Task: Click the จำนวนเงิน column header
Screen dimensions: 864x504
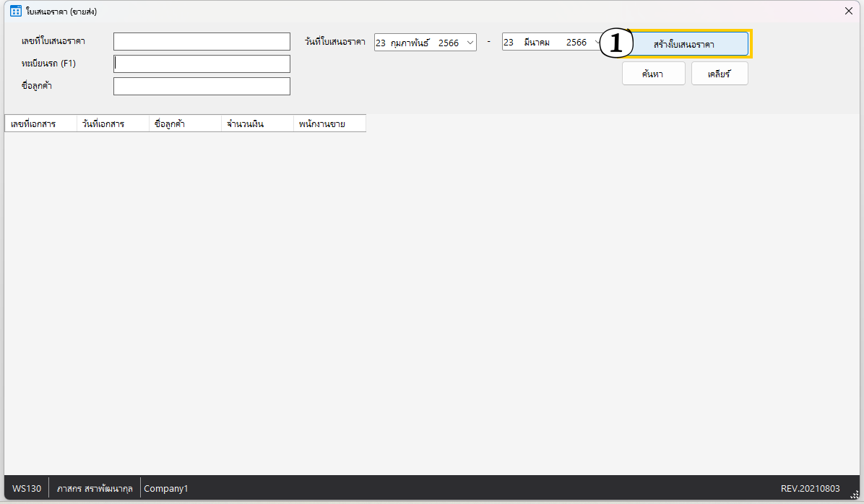Action: click(x=257, y=123)
